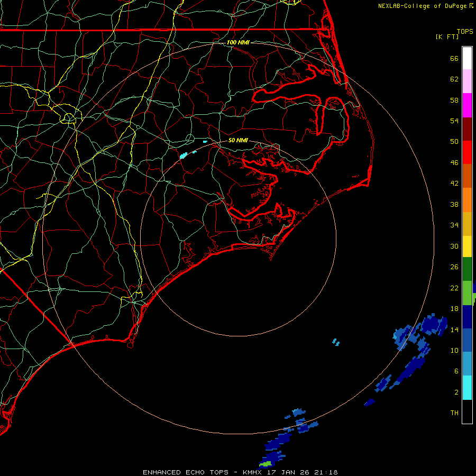The image size is (476, 476).
Task: Select the navy blue legend swatch
Action: [467, 317]
